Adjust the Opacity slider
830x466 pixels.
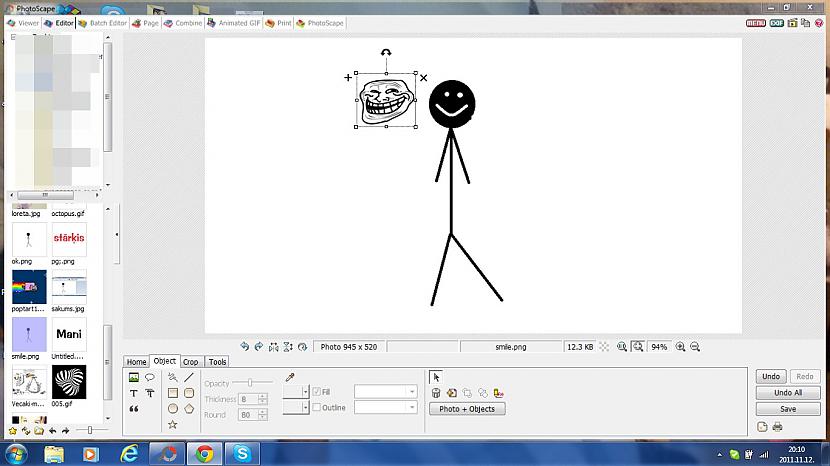(252, 382)
